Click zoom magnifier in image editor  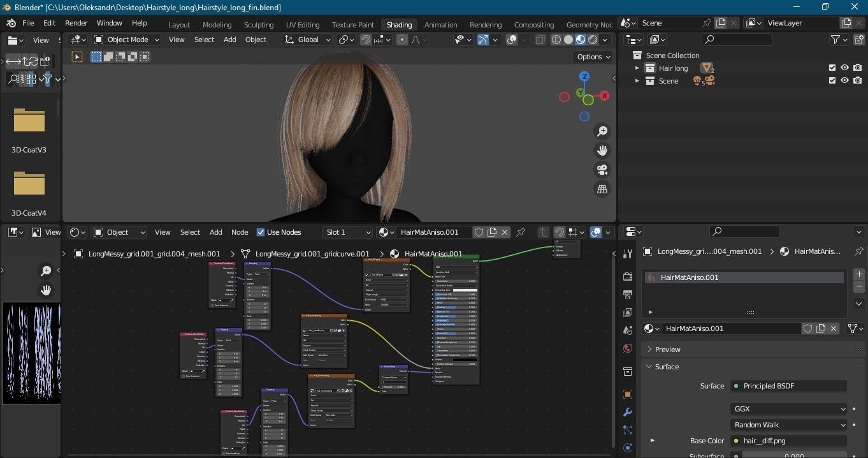coord(46,271)
